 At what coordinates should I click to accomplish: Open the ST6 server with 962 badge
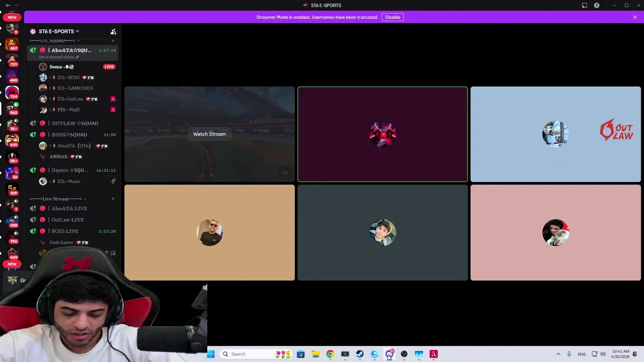[x=12, y=108]
